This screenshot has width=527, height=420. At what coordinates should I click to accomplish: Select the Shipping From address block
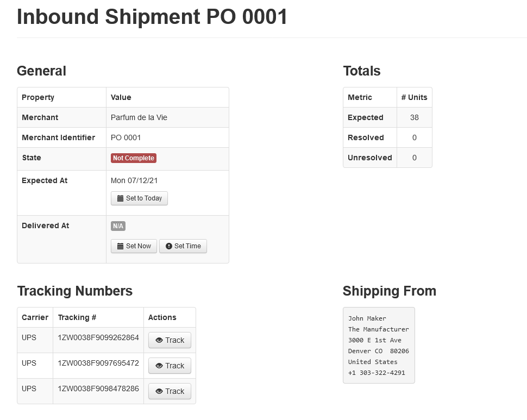379,346
